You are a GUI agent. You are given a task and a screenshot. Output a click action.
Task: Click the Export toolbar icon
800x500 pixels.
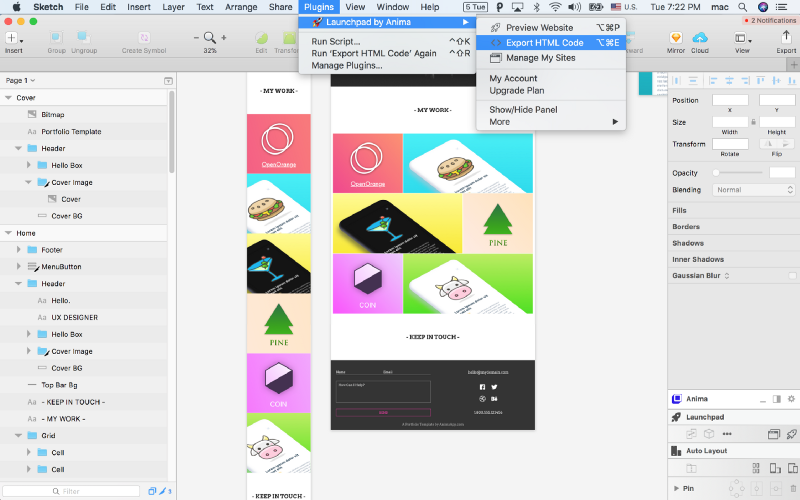786,37
